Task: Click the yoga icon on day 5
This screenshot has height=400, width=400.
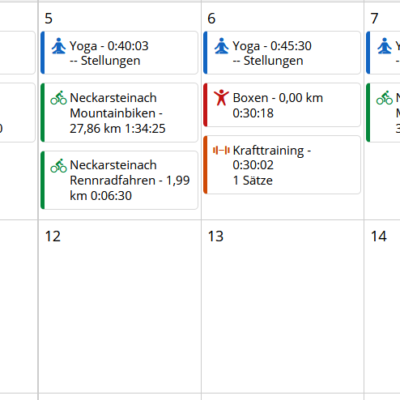Action: [x=59, y=46]
